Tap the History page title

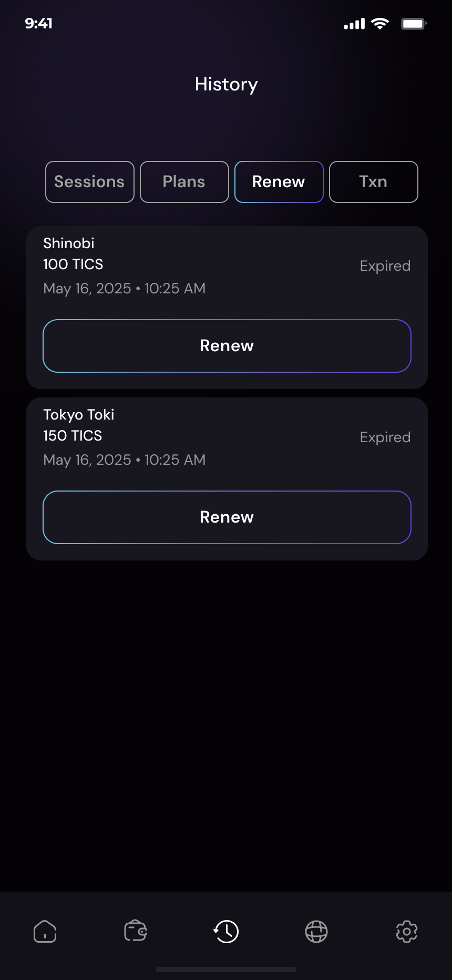pos(226,85)
